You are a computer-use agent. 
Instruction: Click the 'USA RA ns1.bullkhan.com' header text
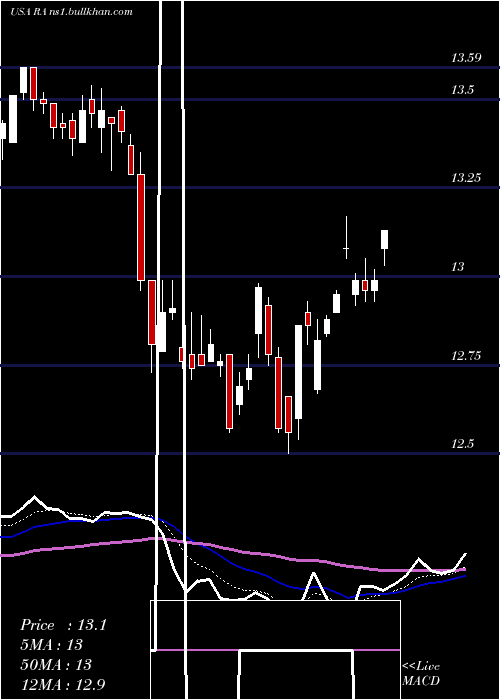tap(71, 12)
